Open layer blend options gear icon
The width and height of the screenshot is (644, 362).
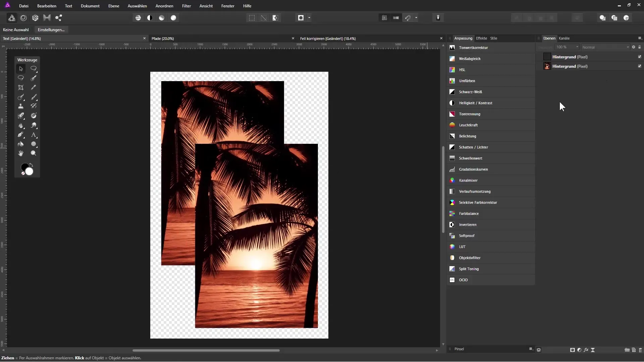pos(634,47)
